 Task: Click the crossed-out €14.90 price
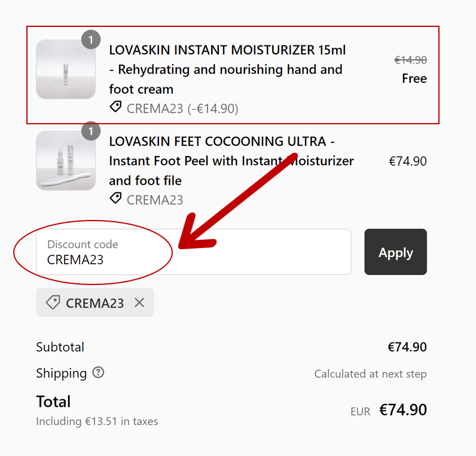[411, 60]
